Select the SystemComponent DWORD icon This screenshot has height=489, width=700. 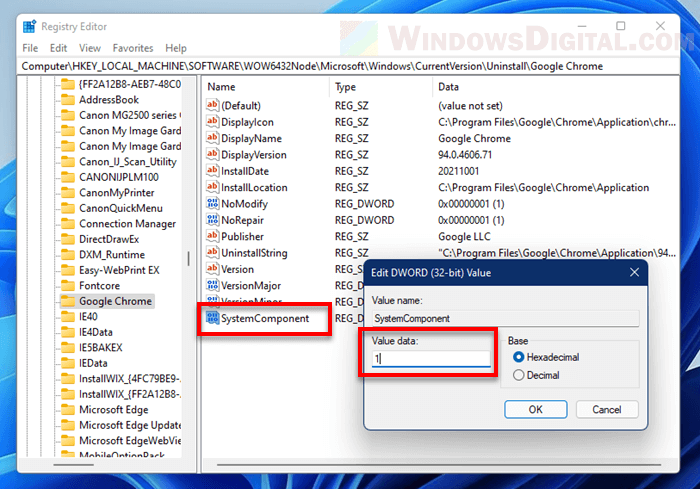(x=212, y=318)
